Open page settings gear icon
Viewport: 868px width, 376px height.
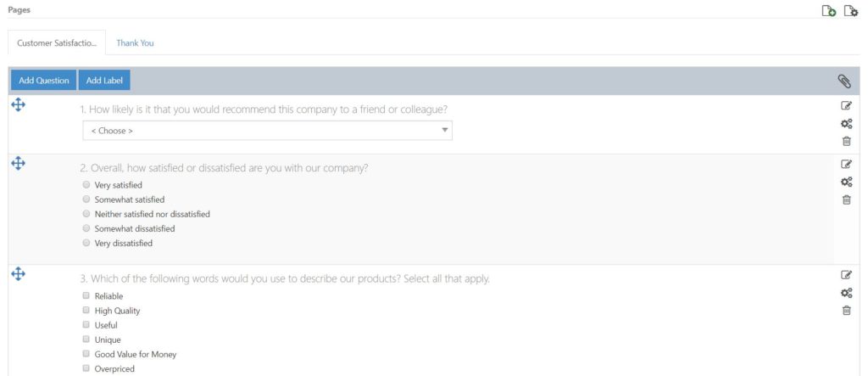pos(851,10)
